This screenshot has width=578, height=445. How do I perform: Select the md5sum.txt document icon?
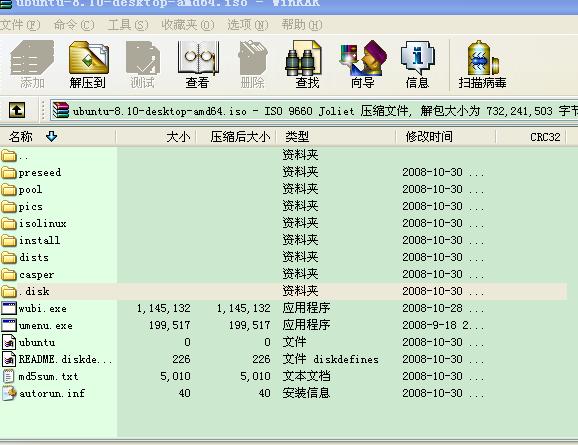click(x=8, y=376)
